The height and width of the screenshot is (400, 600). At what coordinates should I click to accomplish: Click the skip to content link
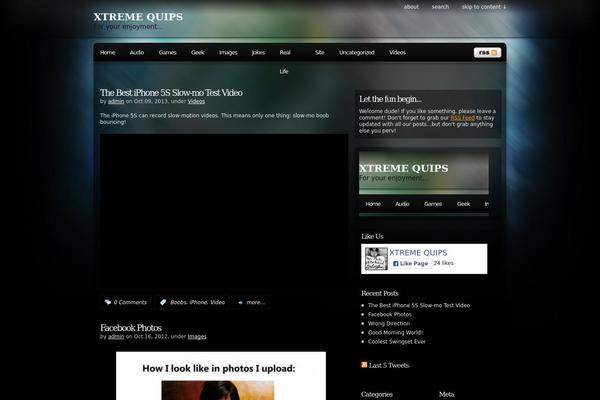484,7
